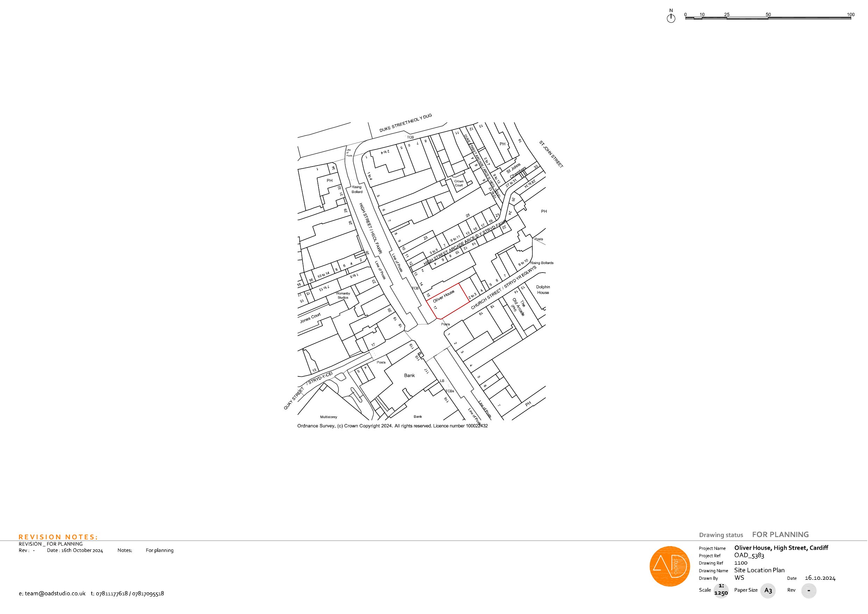Click the north arrow symbol
868x614 pixels.
pyautogui.click(x=671, y=17)
